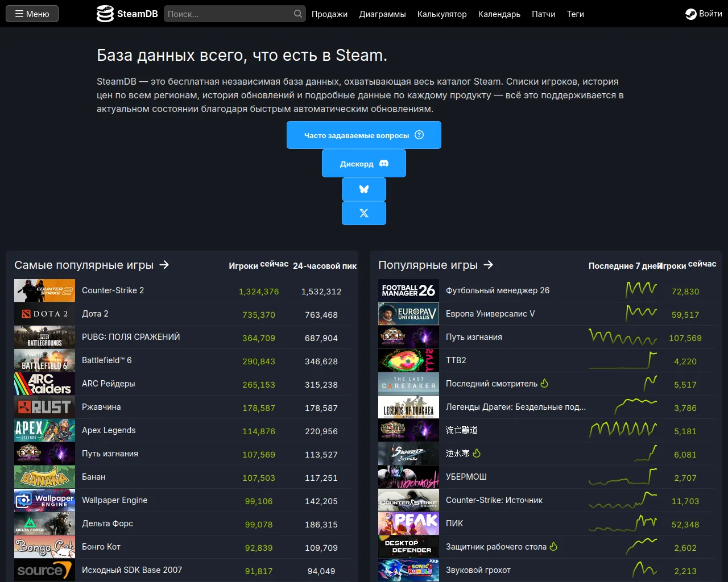Screen dimensions: 728x582
Task: Click the Battlefield 6 cover image
Action: (x=44, y=360)
